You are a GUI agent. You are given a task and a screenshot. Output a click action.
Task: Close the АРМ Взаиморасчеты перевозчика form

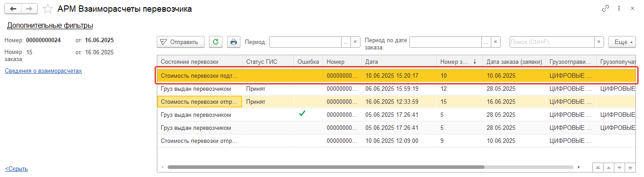click(x=632, y=9)
